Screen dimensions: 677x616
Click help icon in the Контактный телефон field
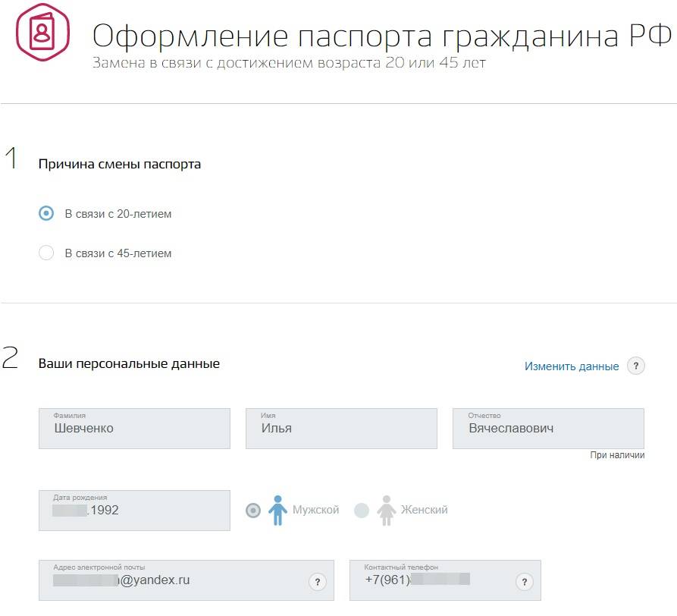point(523,582)
